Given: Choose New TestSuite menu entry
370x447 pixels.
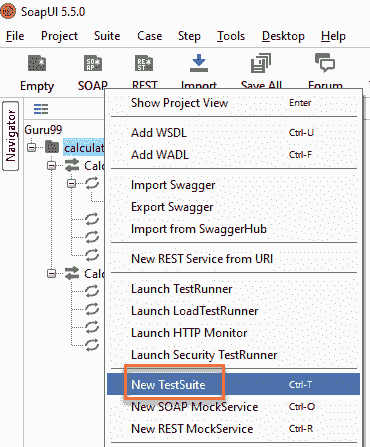Looking at the screenshot, I should point(234,384).
